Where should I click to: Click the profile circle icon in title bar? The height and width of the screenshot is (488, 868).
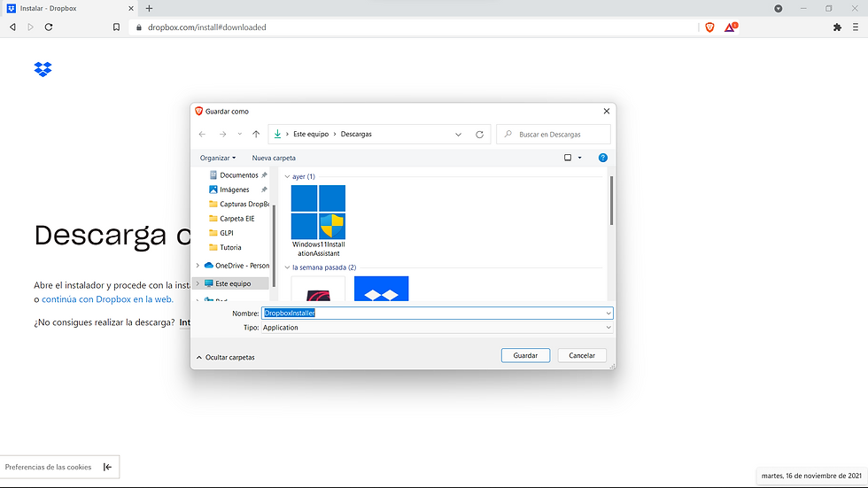click(x=779, y=8)
